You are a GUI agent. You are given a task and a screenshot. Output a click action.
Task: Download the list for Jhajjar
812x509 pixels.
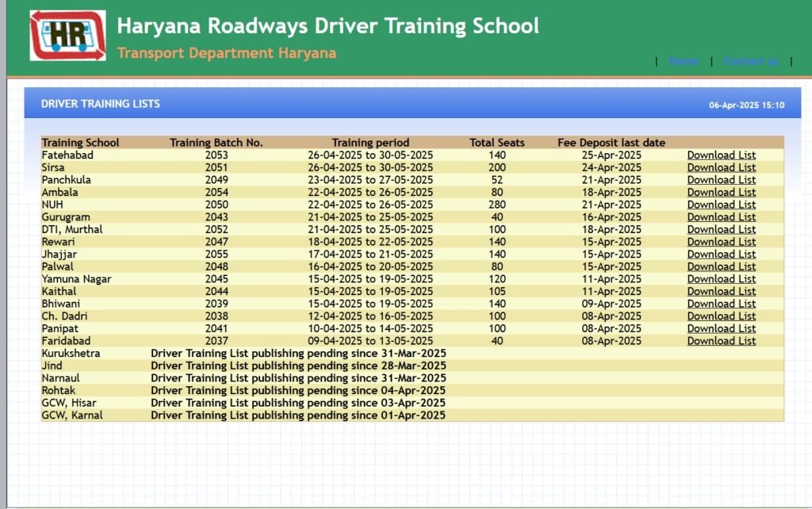coord(722,254)
